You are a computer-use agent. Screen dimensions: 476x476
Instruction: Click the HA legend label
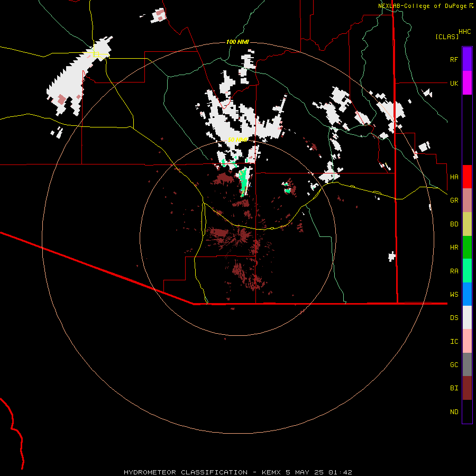point(454,177)
